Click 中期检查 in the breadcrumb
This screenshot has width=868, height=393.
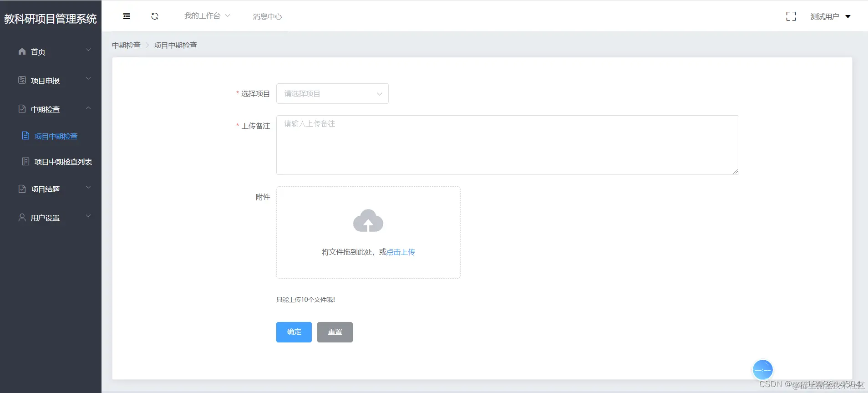click(x=126, y=45)
